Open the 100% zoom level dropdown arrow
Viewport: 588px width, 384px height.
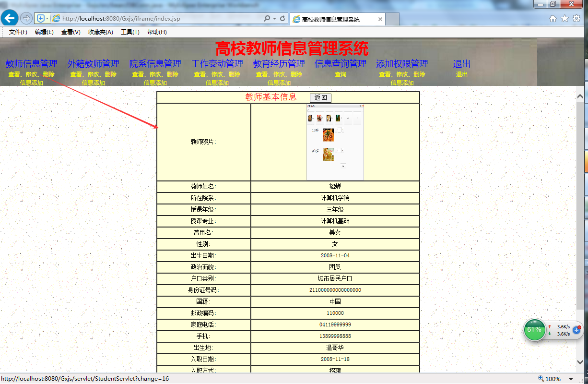click(x=571, y=379)
